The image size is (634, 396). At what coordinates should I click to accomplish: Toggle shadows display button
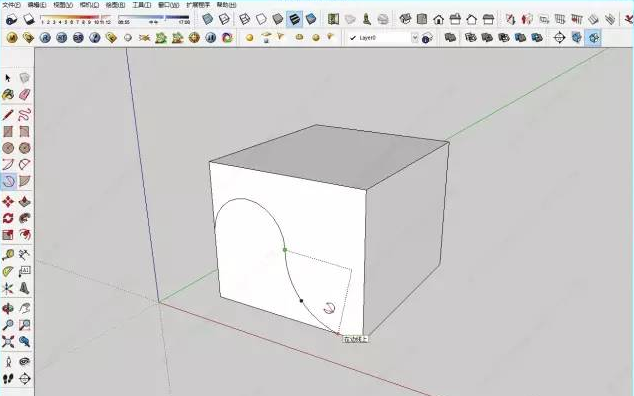click(29, 19)
